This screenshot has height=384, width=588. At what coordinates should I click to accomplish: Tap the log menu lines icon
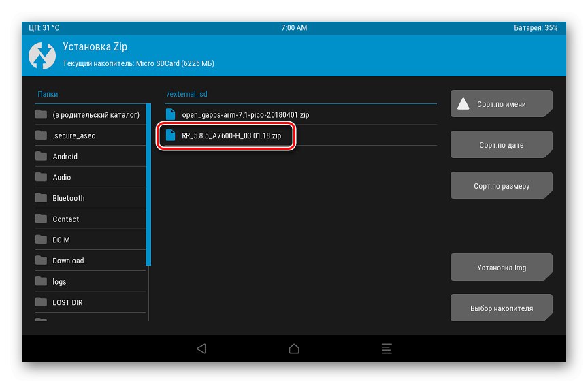coord(387,349)
